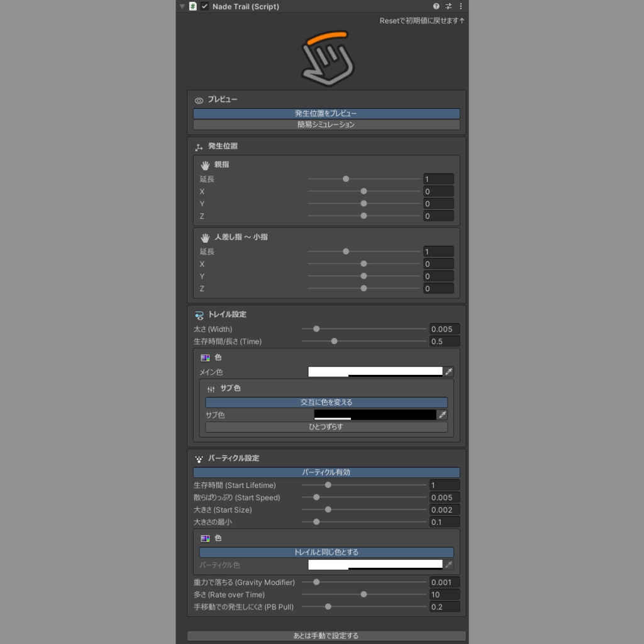Screen dimensions: 644x644
Task: Click the Start Size value field
Action: click(445, 509)
